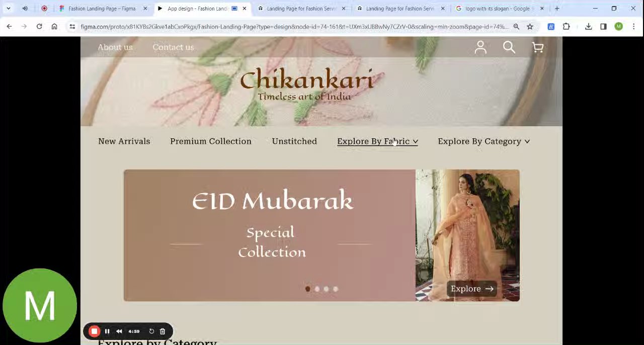This screenshot has height=345, width=644.
Task: Open the shopping cart icon
Action: [538, 47]
